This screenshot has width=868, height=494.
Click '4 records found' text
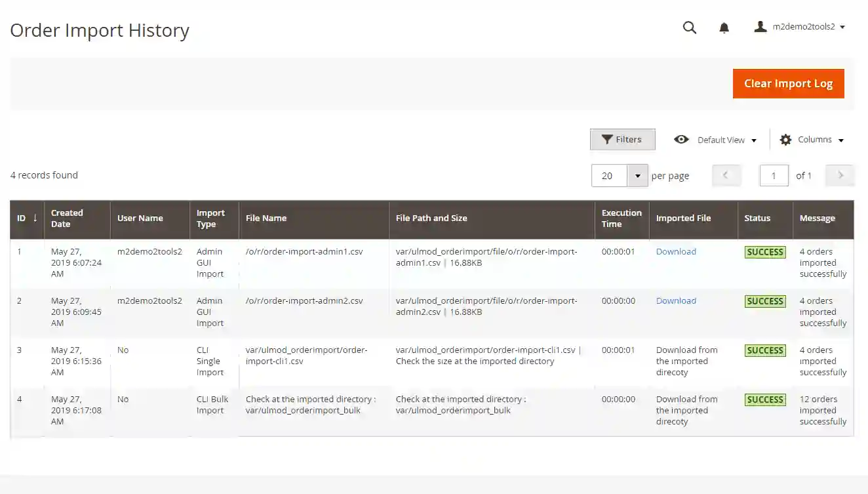(44, 175)
